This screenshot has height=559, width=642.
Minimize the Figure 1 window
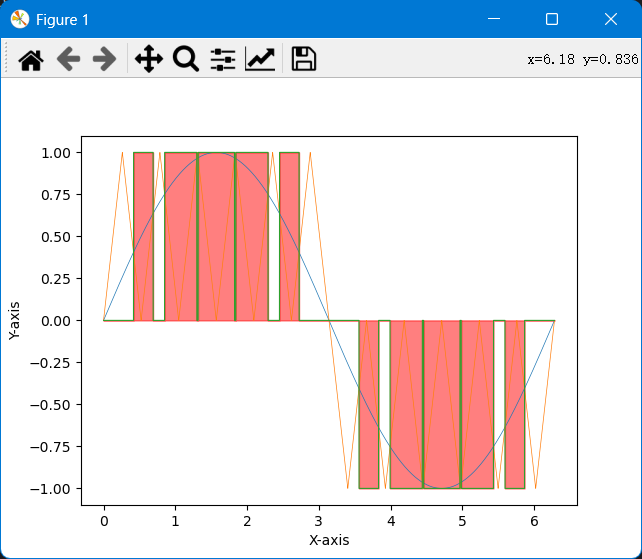(x=492, y=19)
